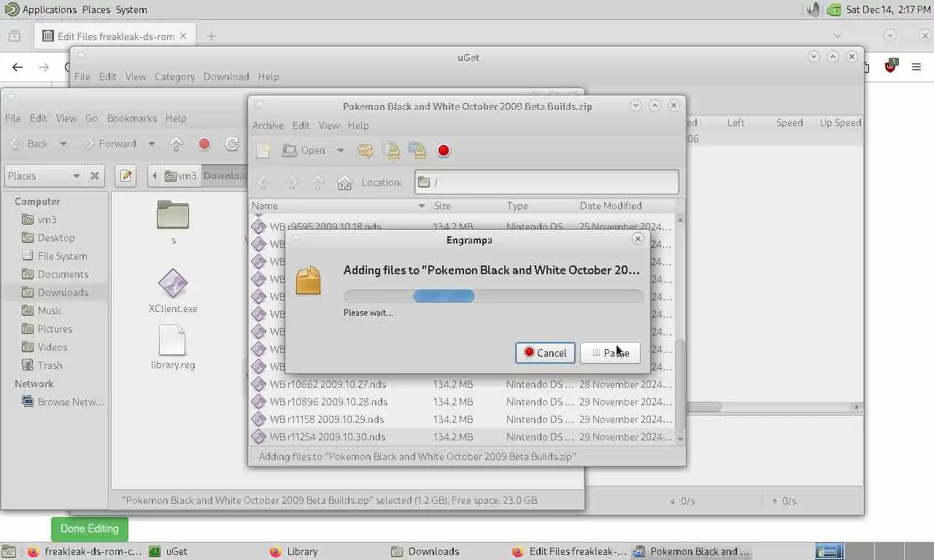Open the Archive menu in Engrampa
This screenshot has height=560, width=934.
click(x=268, y=125)
